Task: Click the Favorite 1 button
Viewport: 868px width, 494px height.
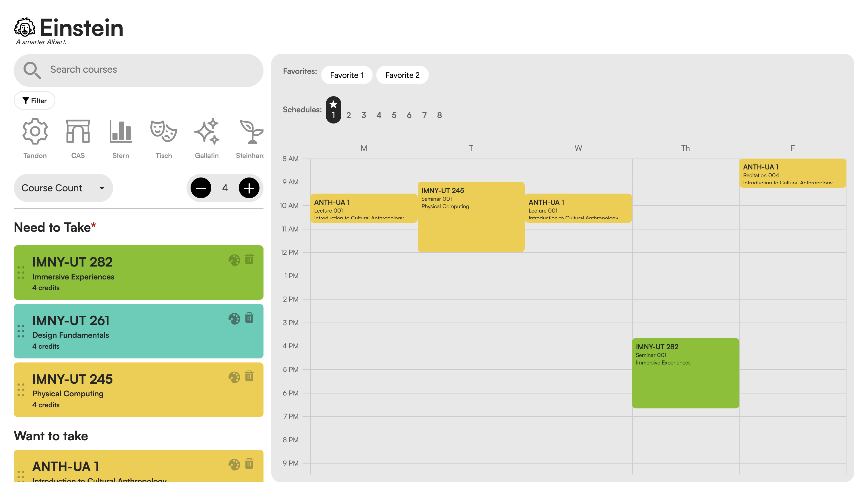Action: [346, 75]
